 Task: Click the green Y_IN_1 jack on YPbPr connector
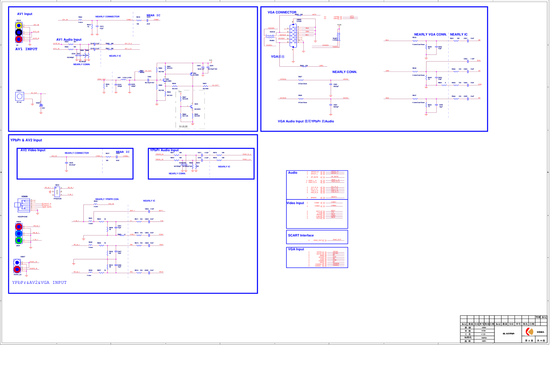click(19, 240)
